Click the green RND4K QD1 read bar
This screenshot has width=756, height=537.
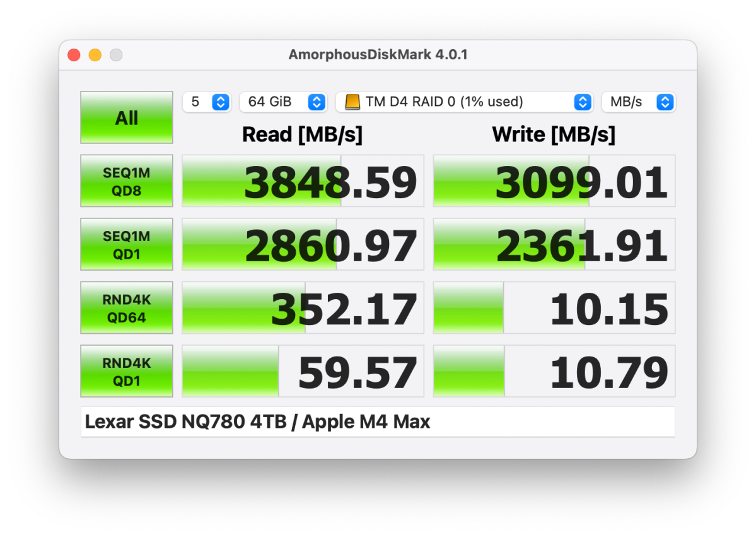coord(230,370)
